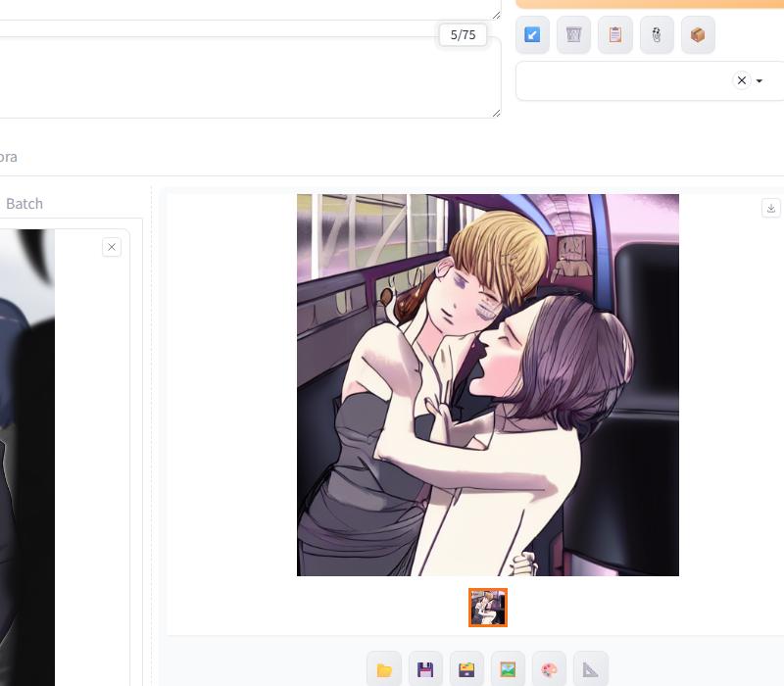Save image using floppy disk icon
784x686 pixels.
point(425,669)
